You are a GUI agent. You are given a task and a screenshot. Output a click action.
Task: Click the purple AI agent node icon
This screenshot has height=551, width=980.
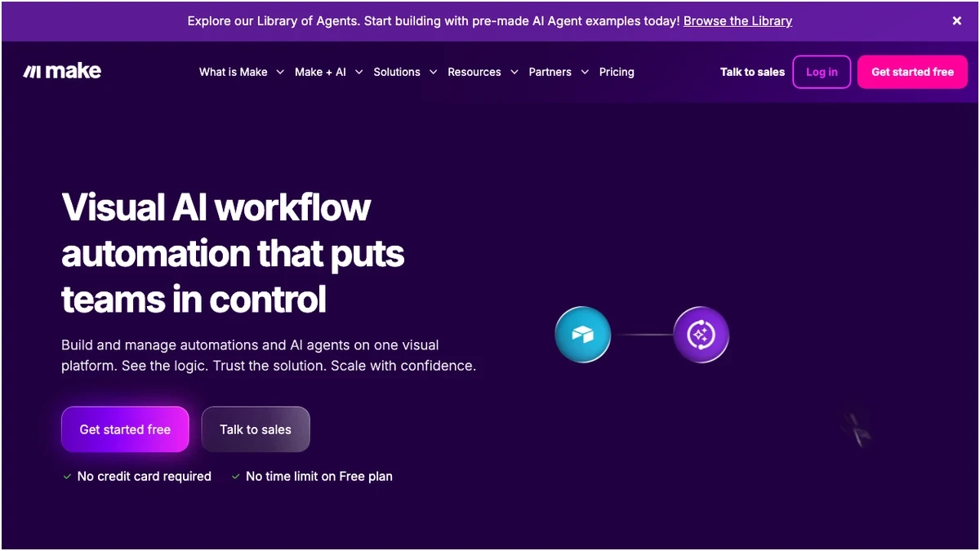click(701, 334)
